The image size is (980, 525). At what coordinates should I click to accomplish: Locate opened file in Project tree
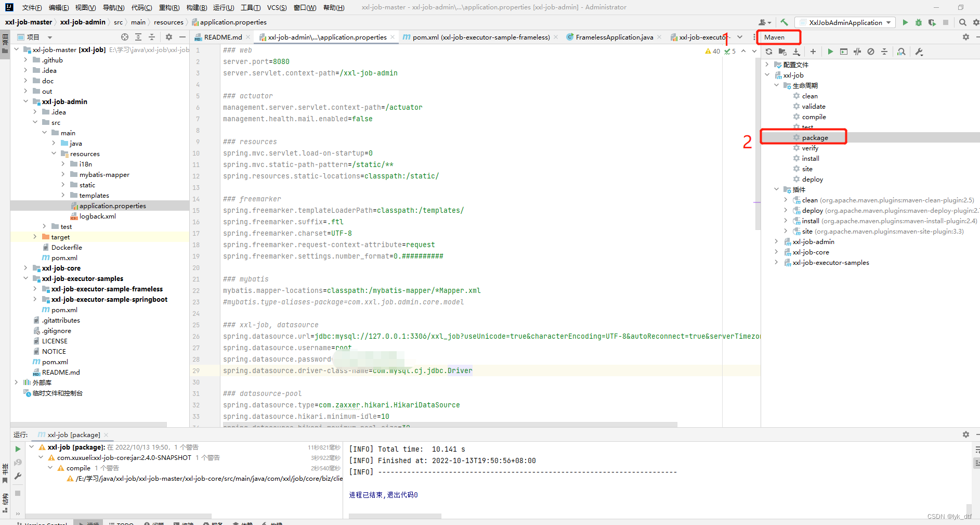point(125,37)
